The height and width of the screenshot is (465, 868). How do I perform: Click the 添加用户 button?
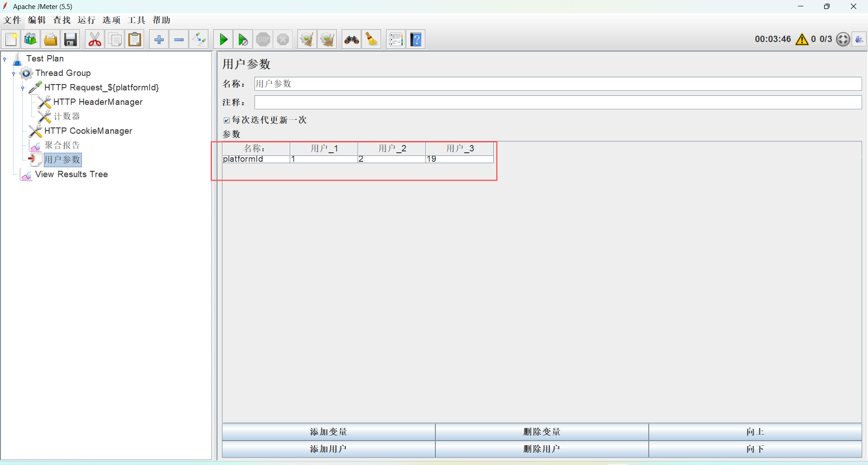329,449
